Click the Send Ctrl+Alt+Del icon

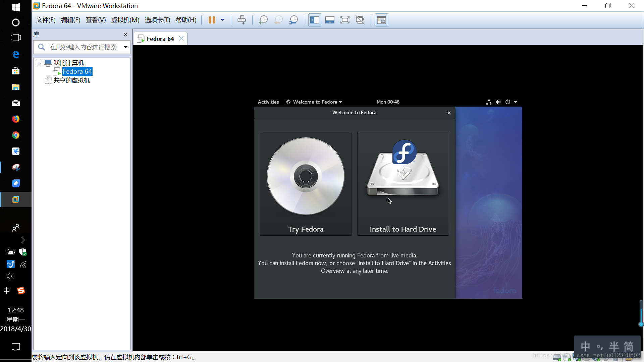point(241,20)
